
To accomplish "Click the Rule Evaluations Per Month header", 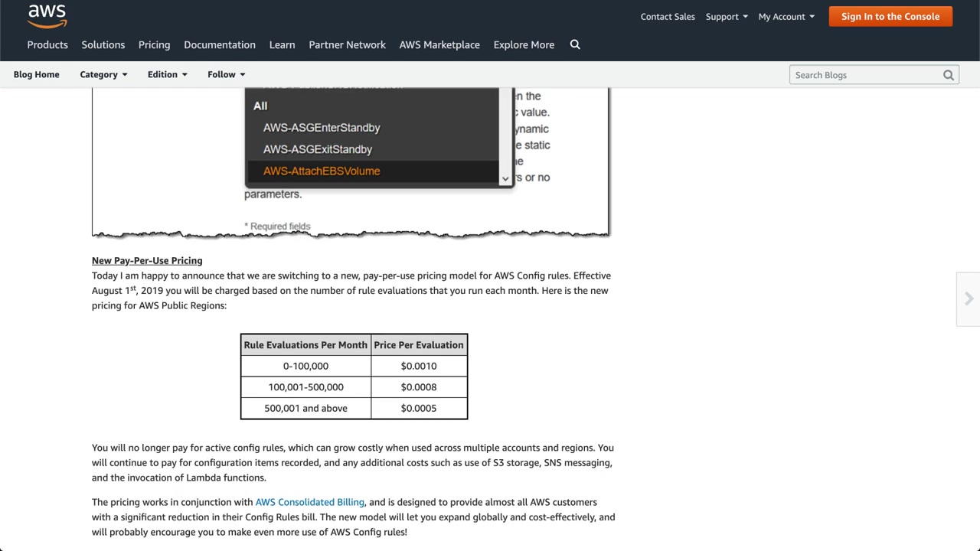I will [305, 345].
